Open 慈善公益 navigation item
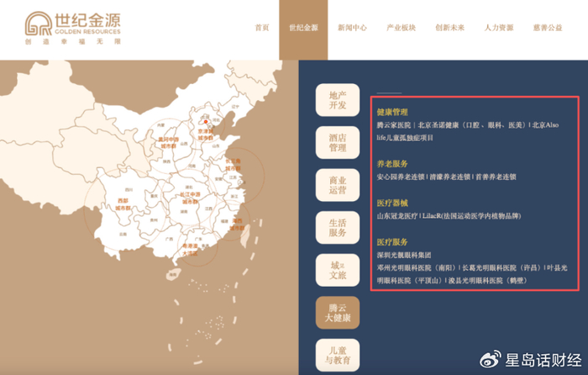The image size is (588, 375). (x=548, y=28)
